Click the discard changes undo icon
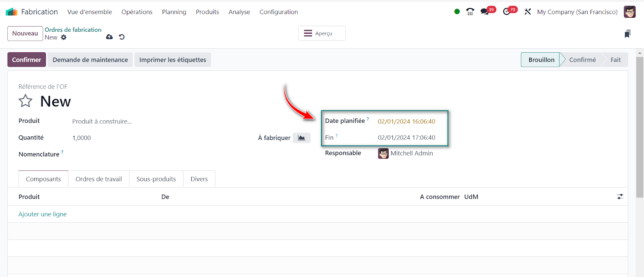 [x=122, y=37]
